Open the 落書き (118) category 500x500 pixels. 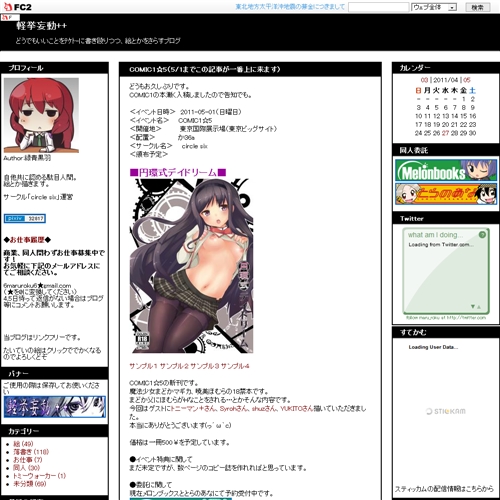pyautogui.click(x=31, y=452)
